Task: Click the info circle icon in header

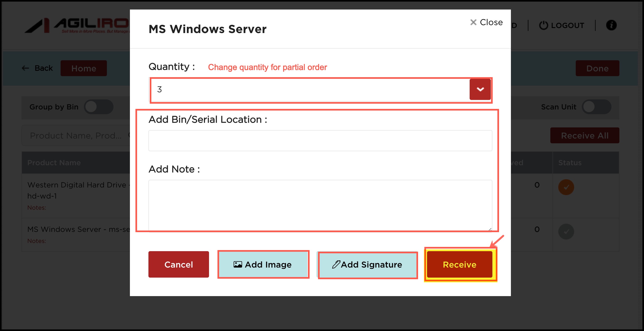Action: pos(611,25)
